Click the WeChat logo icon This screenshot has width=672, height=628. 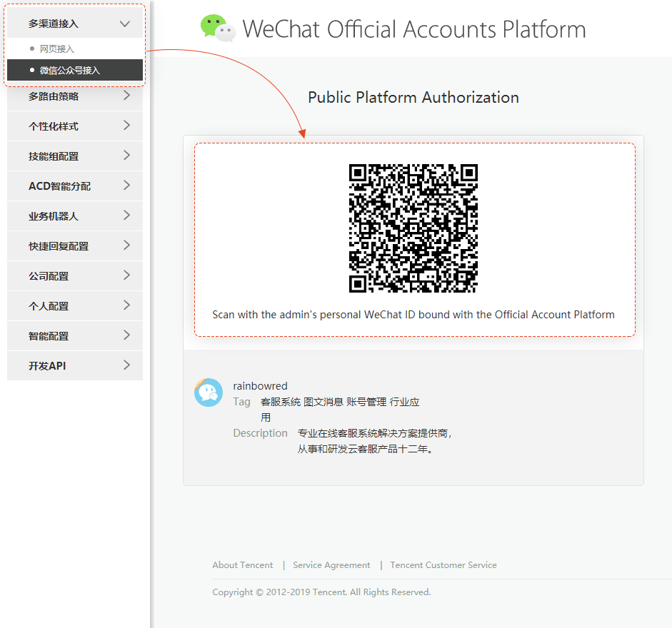point(218,29)
